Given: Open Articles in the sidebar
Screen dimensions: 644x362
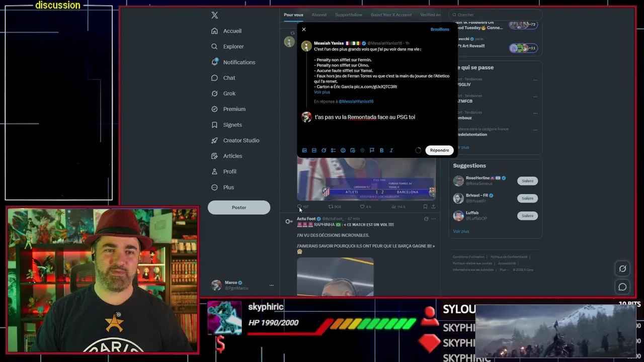Looking at the screenshot, I should click(227, 156).
